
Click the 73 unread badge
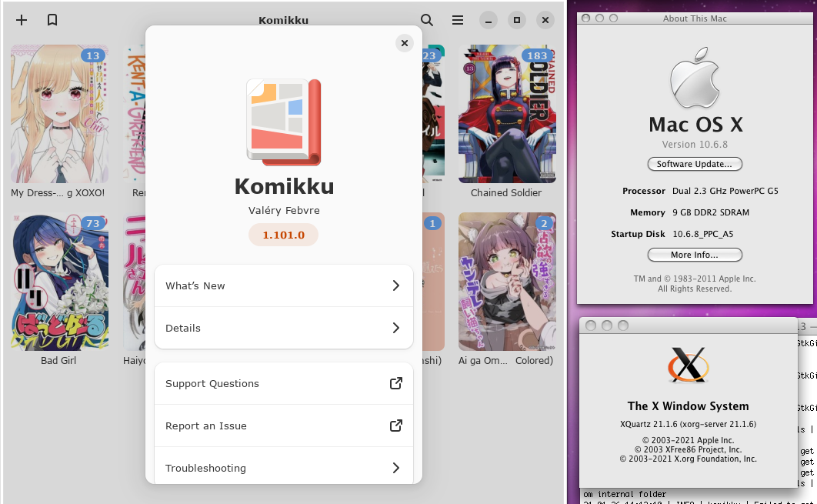[x=93, y=224]
